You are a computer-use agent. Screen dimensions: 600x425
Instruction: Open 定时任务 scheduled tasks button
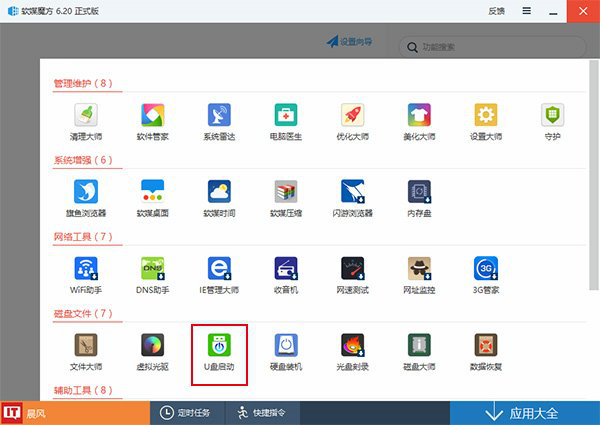187,413
